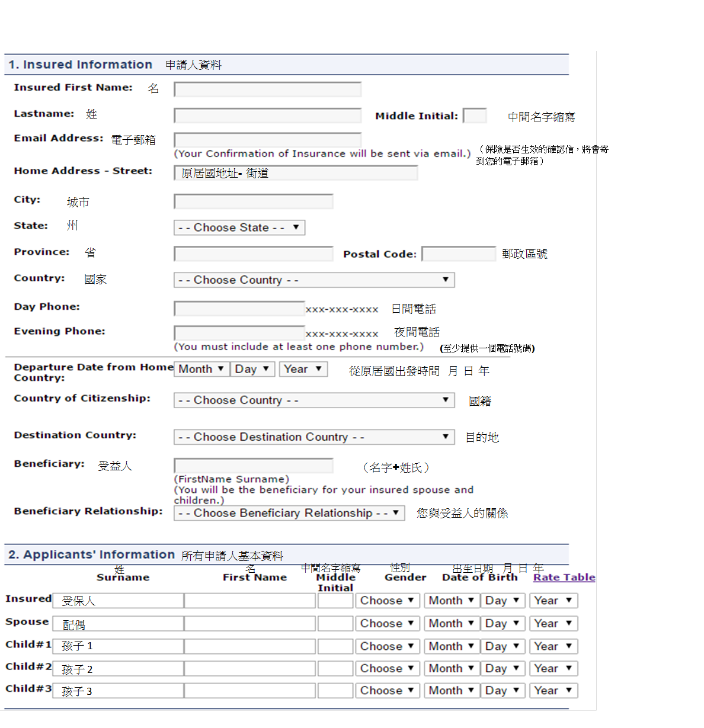Focus the Child#3 Middle Initial cell
The width and height of the screenshot is (704, 728).
tap(335, 691)
